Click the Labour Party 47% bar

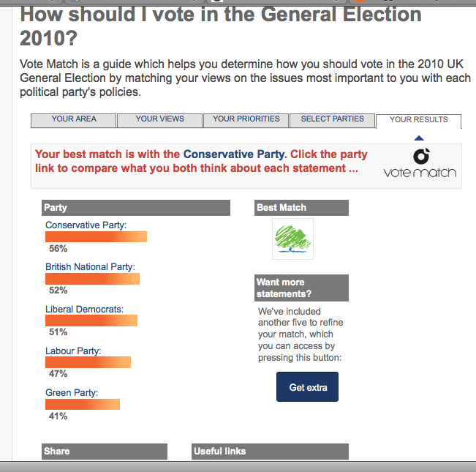(x=88, y=362)
